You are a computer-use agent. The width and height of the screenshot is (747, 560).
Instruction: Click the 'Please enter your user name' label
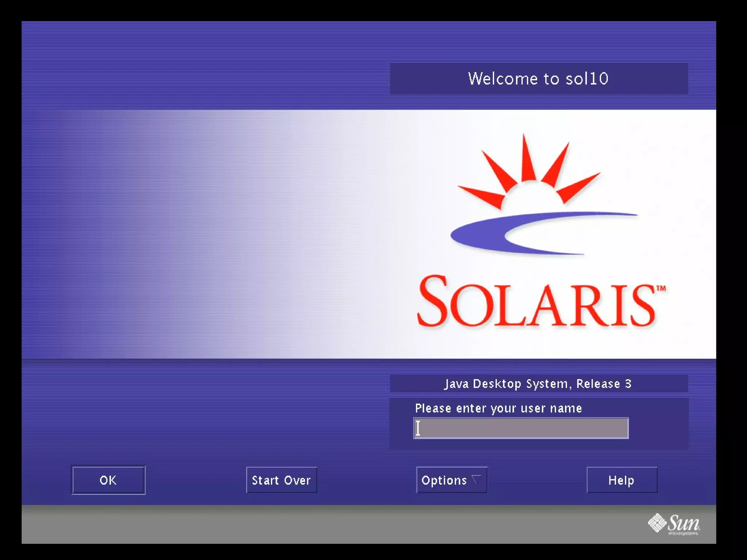[x=498, y=408]
